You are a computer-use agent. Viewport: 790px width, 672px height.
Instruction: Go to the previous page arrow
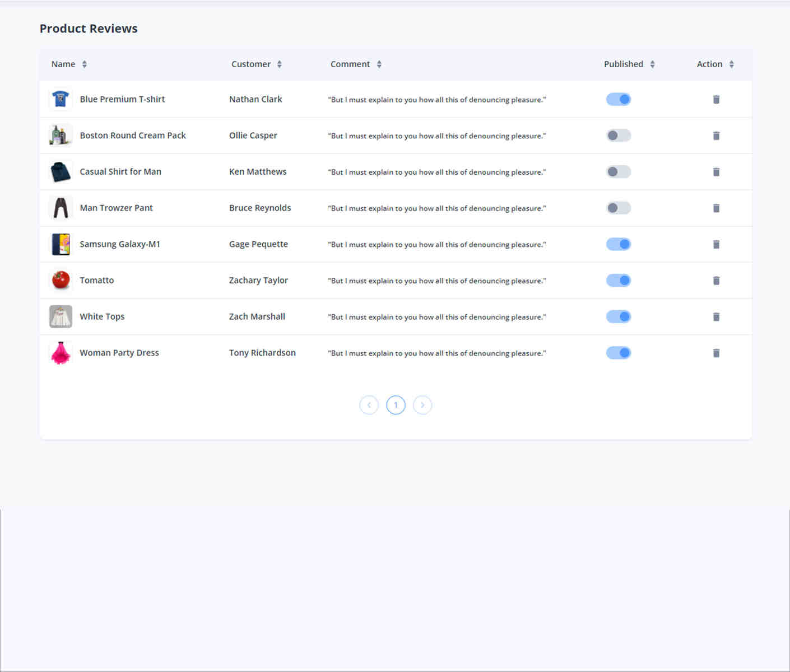pos(369,405)
